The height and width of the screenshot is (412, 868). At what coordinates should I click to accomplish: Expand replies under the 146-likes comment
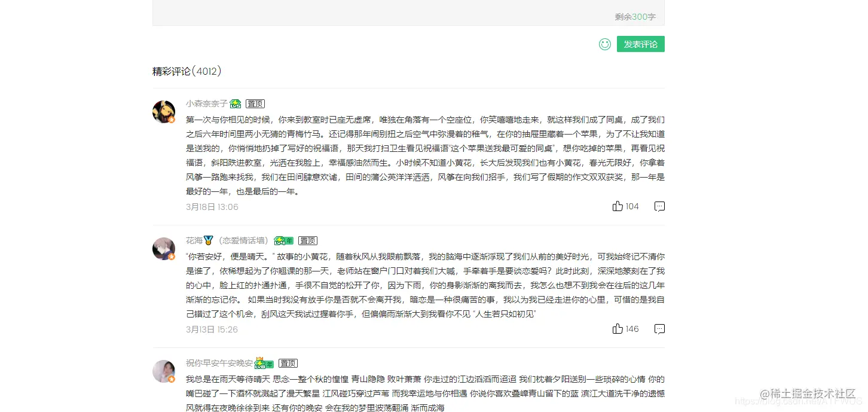coord(659,328)
